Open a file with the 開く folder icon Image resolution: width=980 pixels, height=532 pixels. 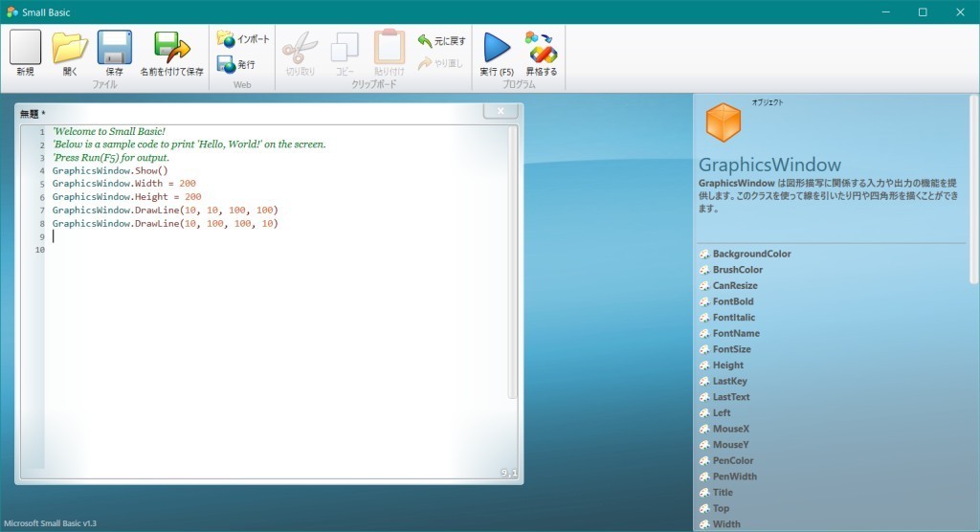coord(69,48)
